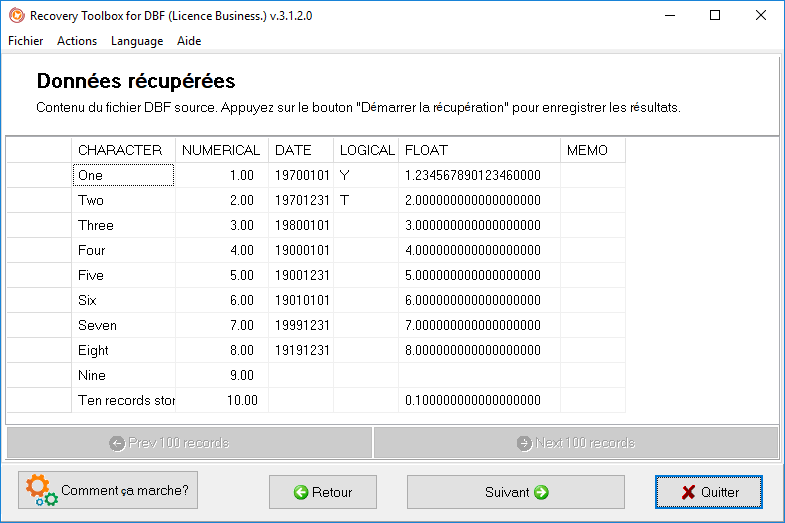Select the NUMERICAL column header
Screen dimensions: 785x523
(222, 150)
